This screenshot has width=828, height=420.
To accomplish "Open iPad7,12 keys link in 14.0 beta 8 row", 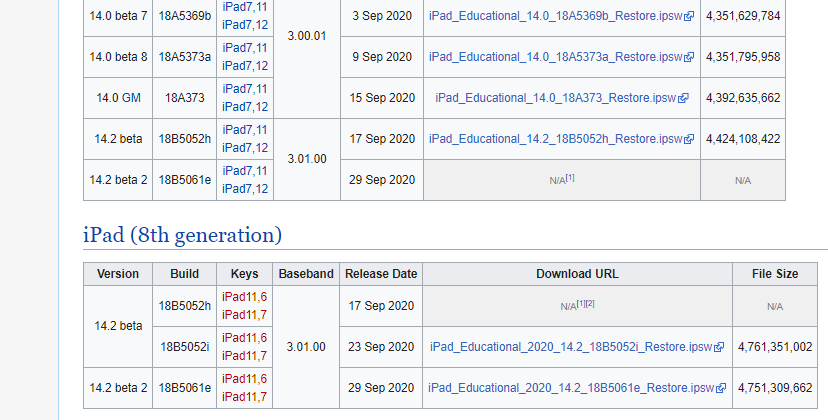I will [245, 66].
